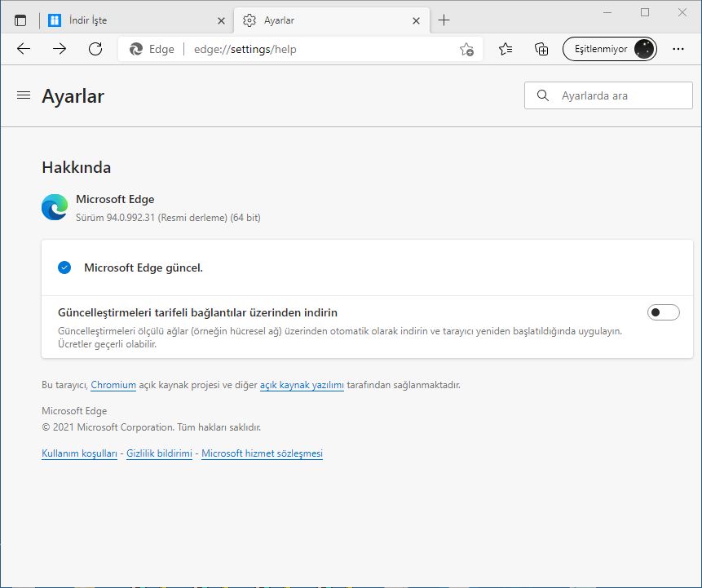Open the Collections icon
This screenshot has height=588, width=702.
(x=541, y=49)
